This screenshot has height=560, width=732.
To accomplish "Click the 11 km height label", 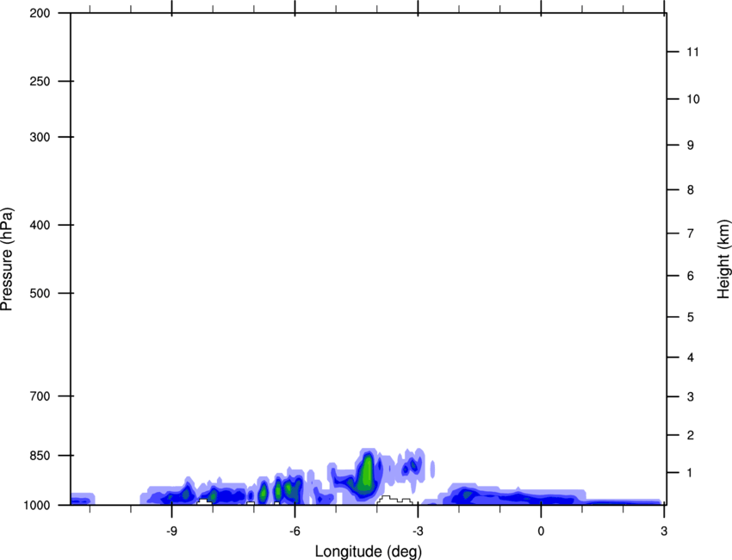I will coord(692,52).
